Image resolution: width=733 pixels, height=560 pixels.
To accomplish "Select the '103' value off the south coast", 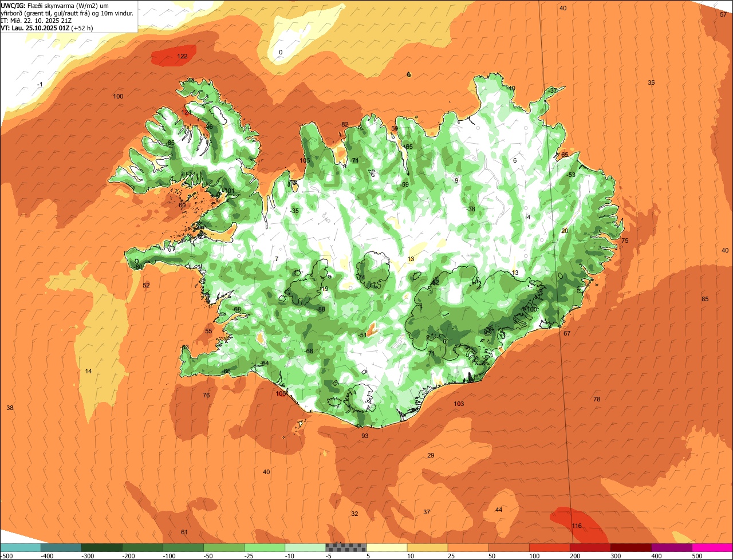I will point(459,404).
